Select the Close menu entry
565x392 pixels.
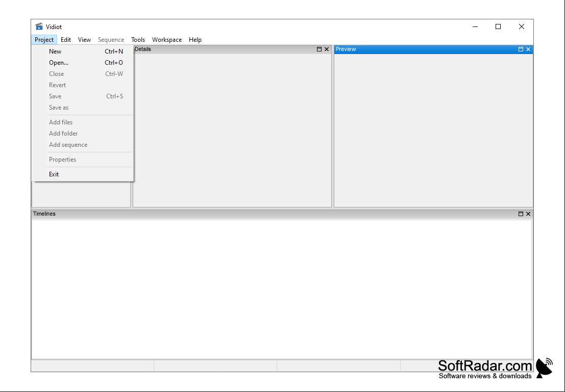[83, 74]
